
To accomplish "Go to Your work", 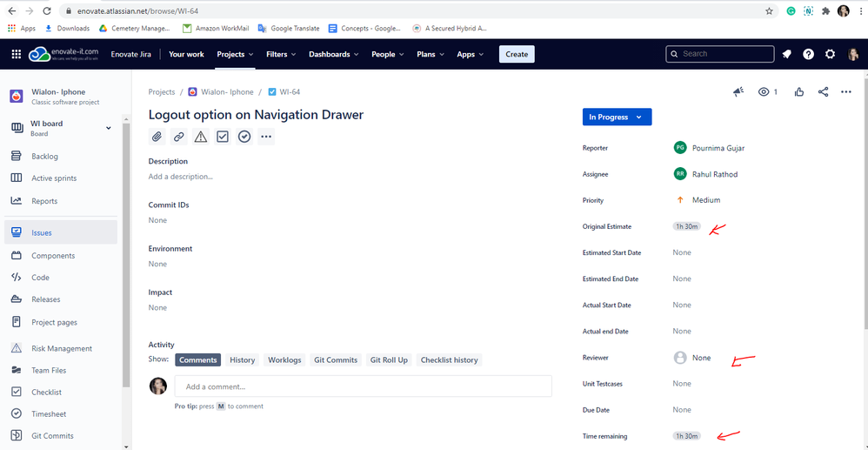I will coord(186,54).
